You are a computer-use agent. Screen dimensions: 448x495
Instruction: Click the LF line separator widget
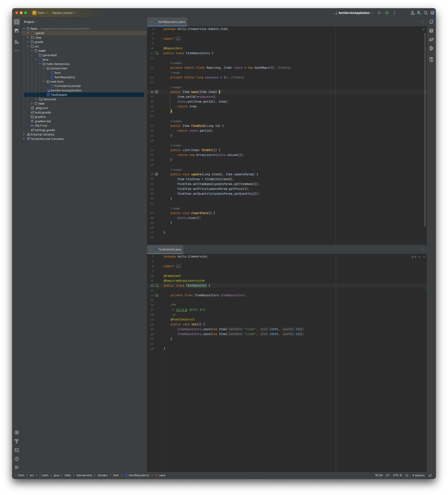[x=387, y=475]
